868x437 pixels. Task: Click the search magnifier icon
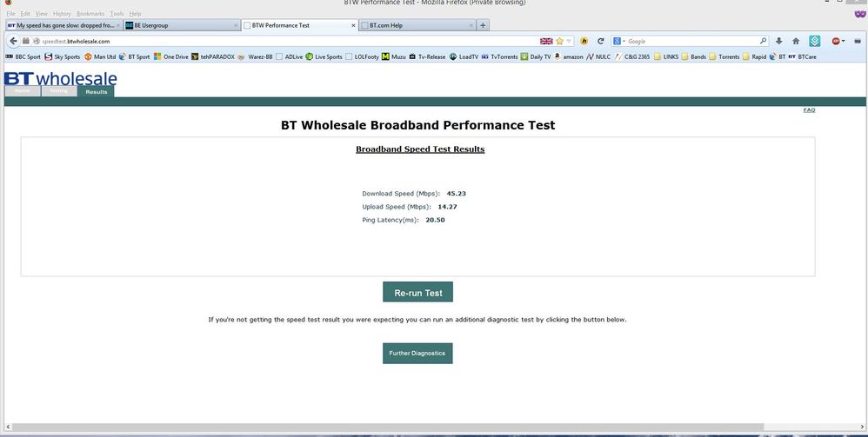pyautogui.click(x=764, y=41)
